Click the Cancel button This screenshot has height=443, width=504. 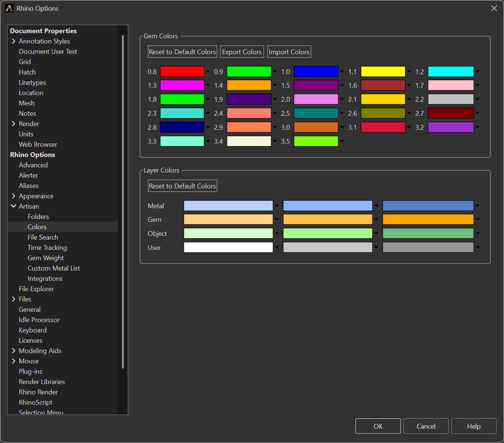(x=426, y=426)
